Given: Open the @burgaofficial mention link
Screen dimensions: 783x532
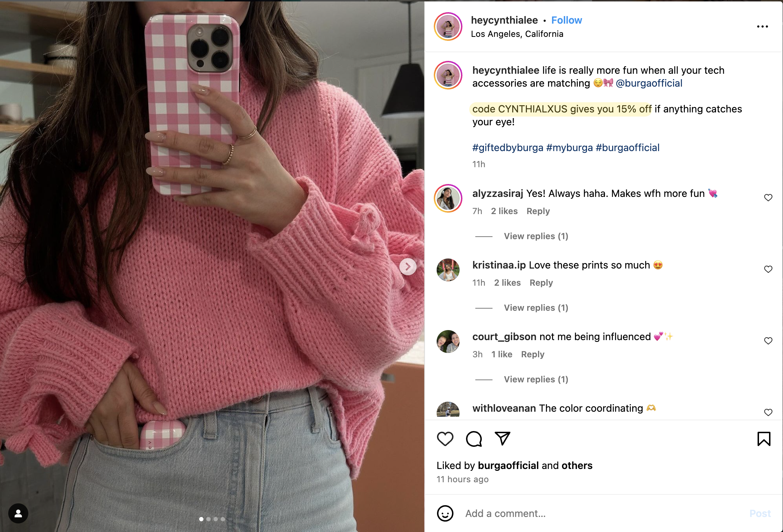Looking at the screenshot, I should click(x=649, y=83).
